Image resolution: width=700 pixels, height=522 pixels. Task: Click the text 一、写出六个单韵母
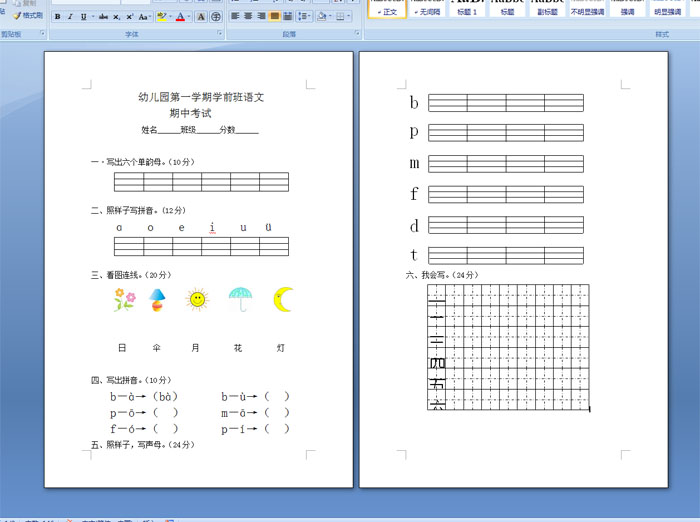pos(128,162)
